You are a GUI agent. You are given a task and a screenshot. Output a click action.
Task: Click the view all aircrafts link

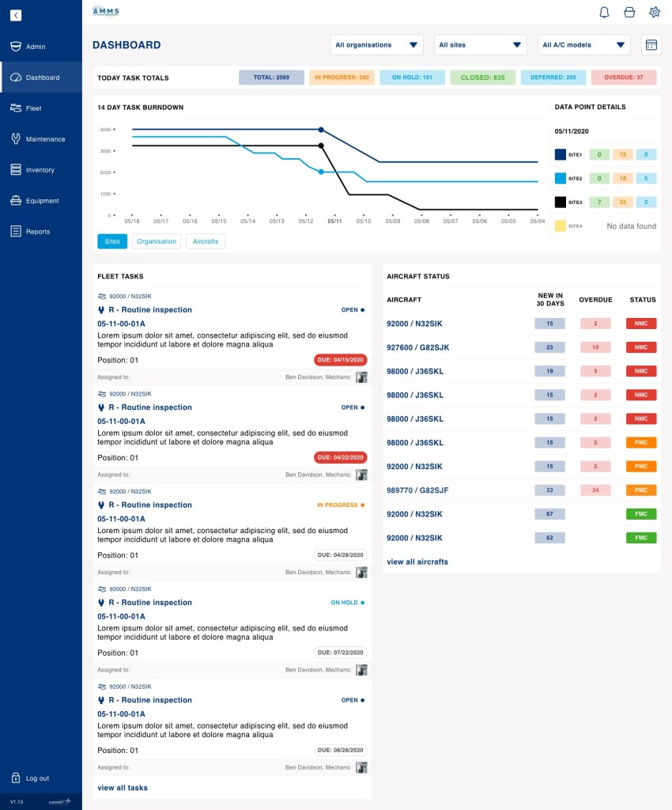click(x=417, y=562)
